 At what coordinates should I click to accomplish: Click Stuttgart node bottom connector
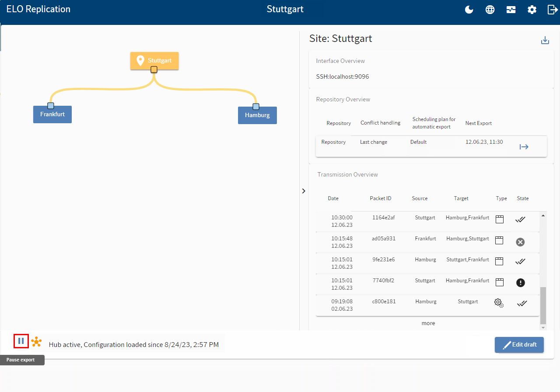click(154, 69)
